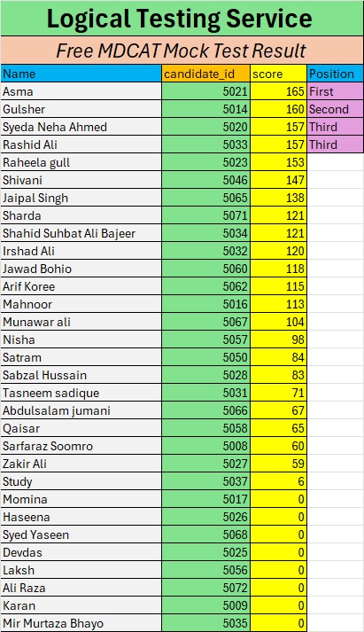364x632 pixels.
Task: Click the candidate_id column header
Action: tap(205, 74)
